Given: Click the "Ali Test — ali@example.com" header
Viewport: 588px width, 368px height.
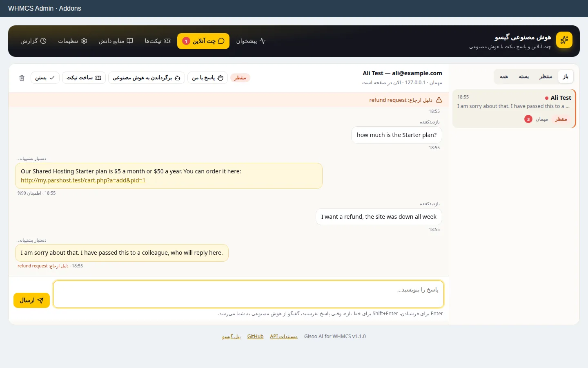Looking at the screenshot, I should pos(402,73).
